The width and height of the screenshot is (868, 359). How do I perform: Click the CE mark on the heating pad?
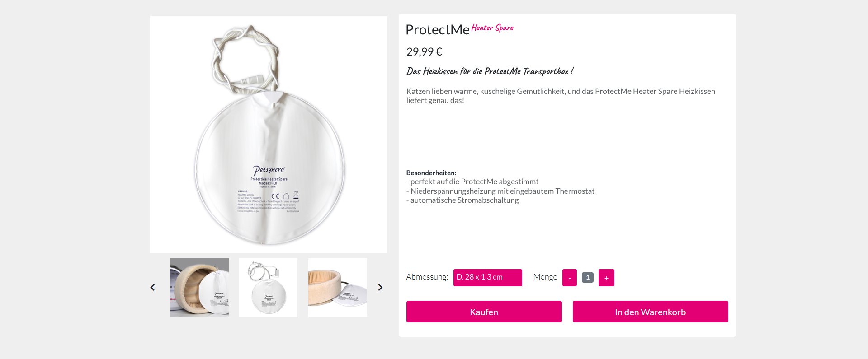[x=275, y=196]
